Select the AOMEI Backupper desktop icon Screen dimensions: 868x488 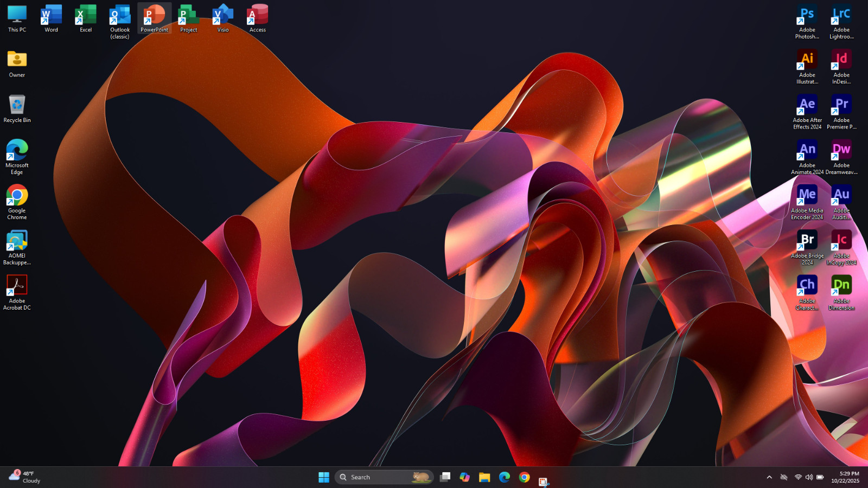click(17, 247)
